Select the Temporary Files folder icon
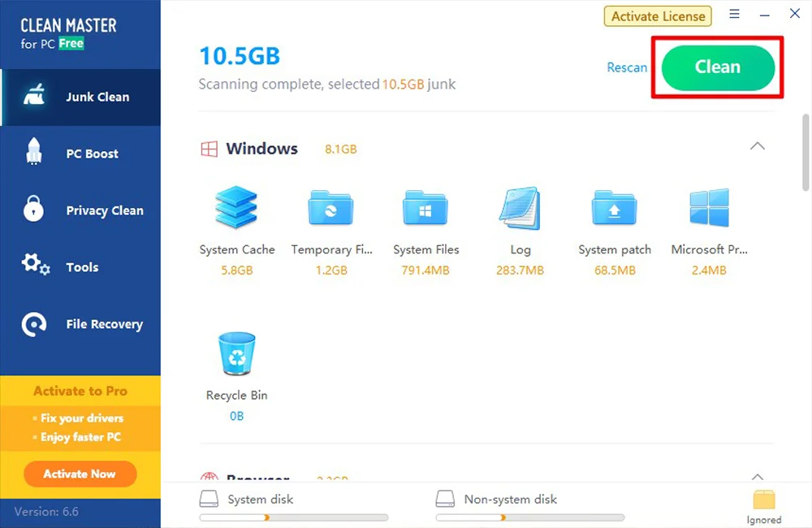The height and width of the screenshot is (528, 812). (330, 208)
